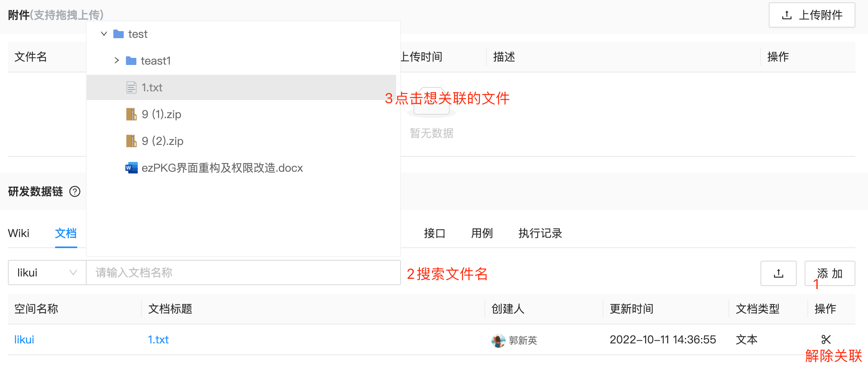
Task: Expand the teast1 folder
Action: point(117,60)
